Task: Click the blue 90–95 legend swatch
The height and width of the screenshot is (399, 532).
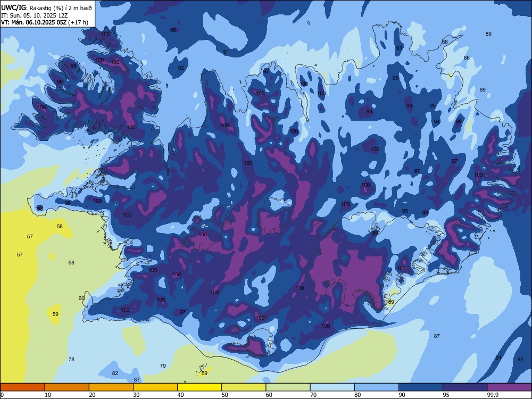Action: 421,387
